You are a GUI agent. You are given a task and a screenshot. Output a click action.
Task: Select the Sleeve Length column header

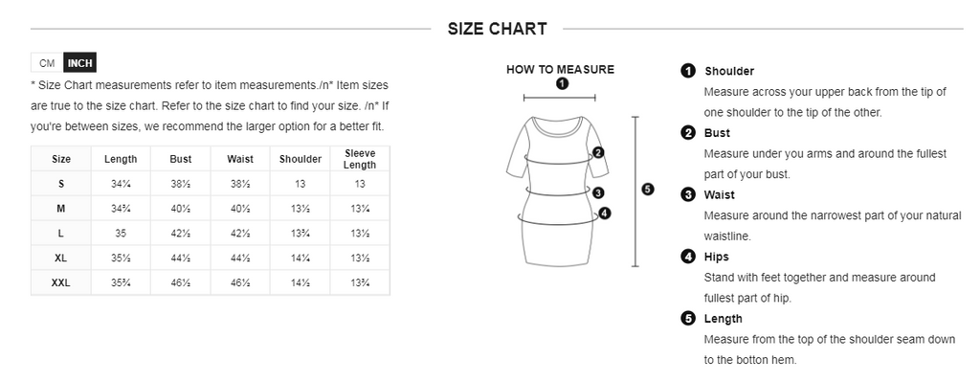tap(360, 159)
